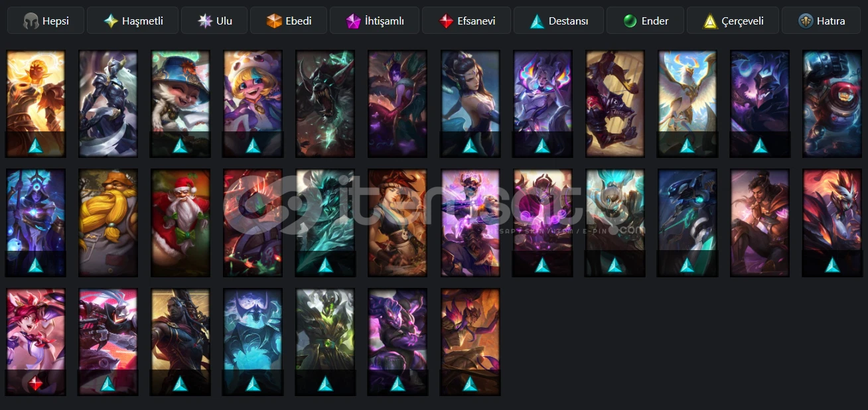Screen dimensions: 868x410
Task: Click the red Efsanevi gem icon
Action: tap(446, 21)
